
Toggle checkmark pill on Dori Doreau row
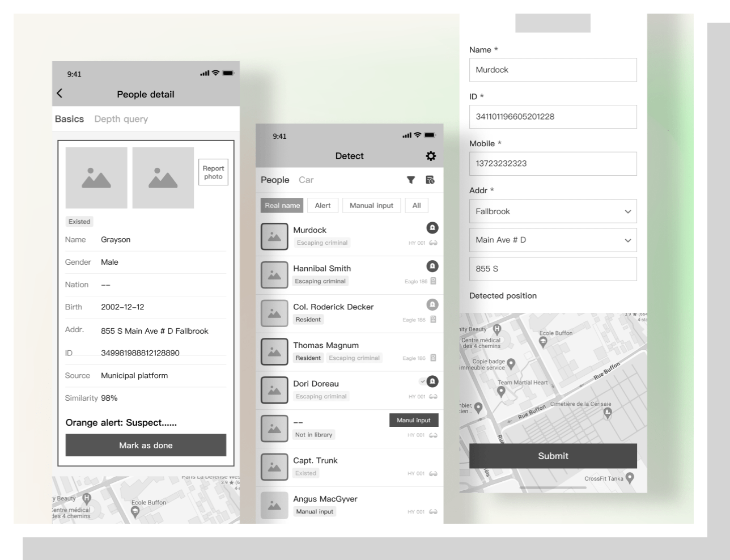tap(422, 381)
